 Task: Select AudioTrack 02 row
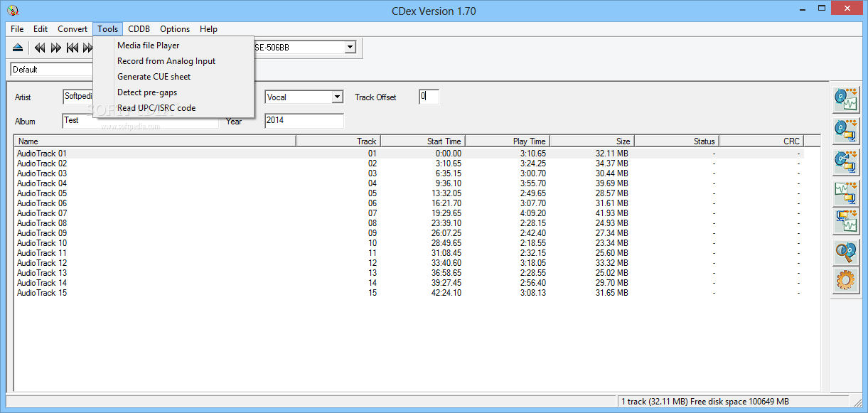click(417, 163)
